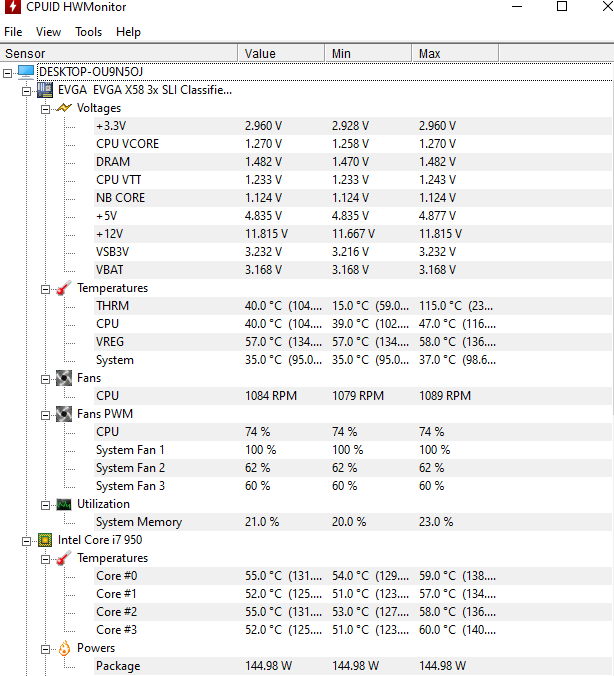Screen dimensions: 614x676
Task: Click the 23.0 % Max memory value
Action: coord(436,522)
